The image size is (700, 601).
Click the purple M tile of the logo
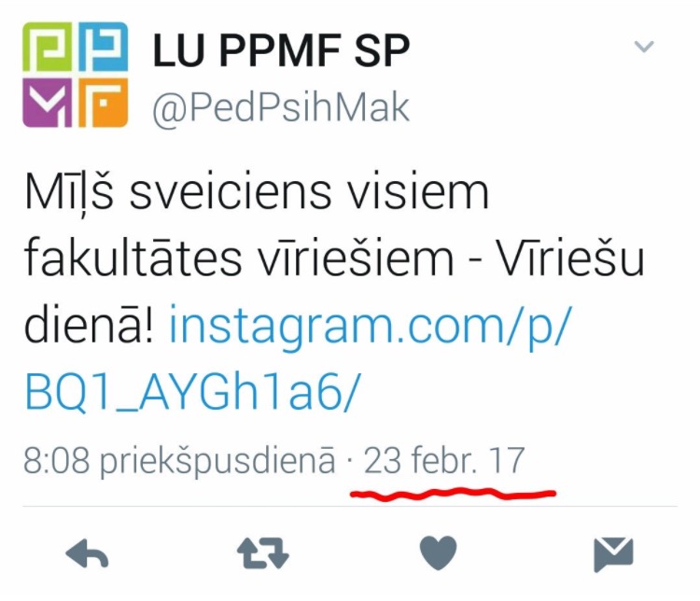[48, 103]
